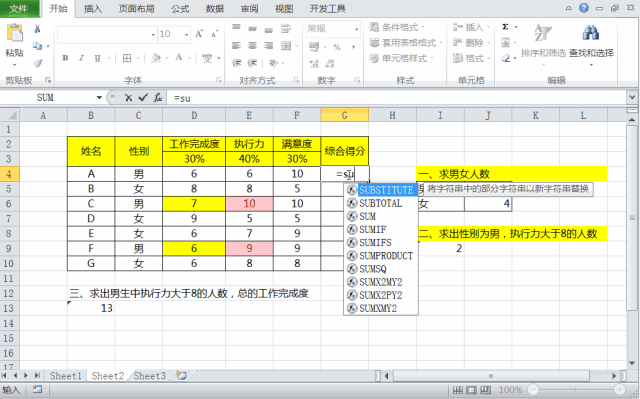The image size is (640, 399).
Task: Decrease font size with smaller A icon
Action: point(215,34)
